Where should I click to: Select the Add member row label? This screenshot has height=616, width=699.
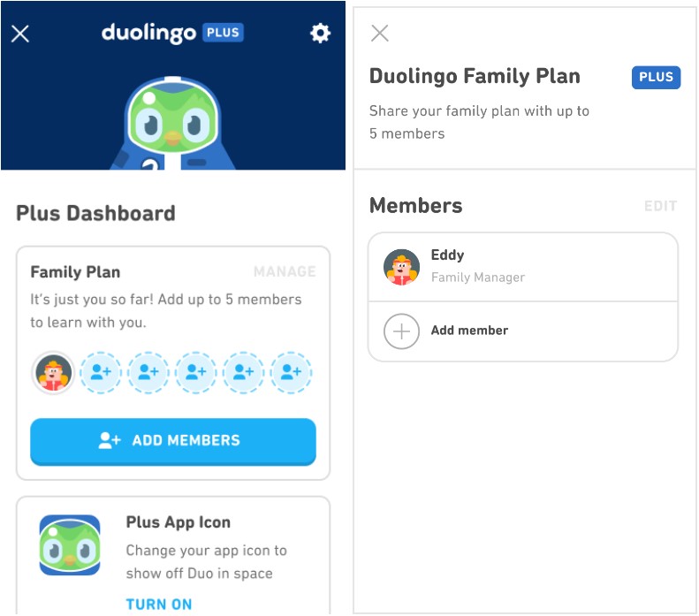pos(469,331)
